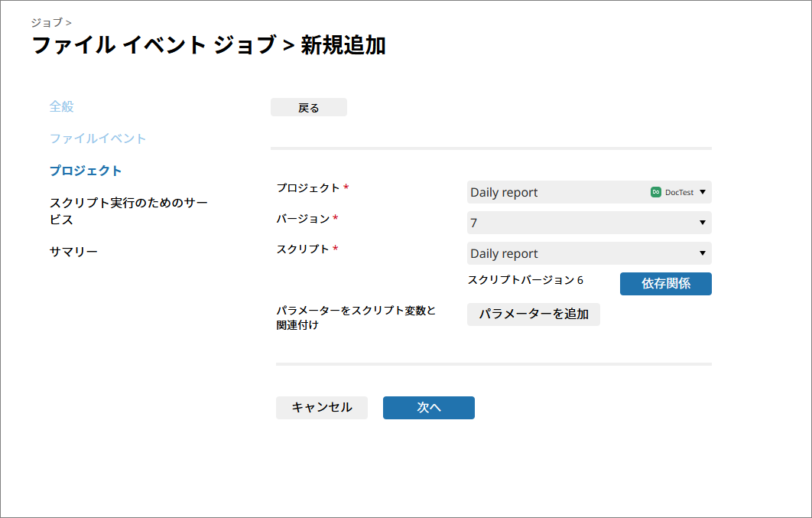Expand the プロジェクト dropdown arrow
The image size is (812, 518).
702,192
